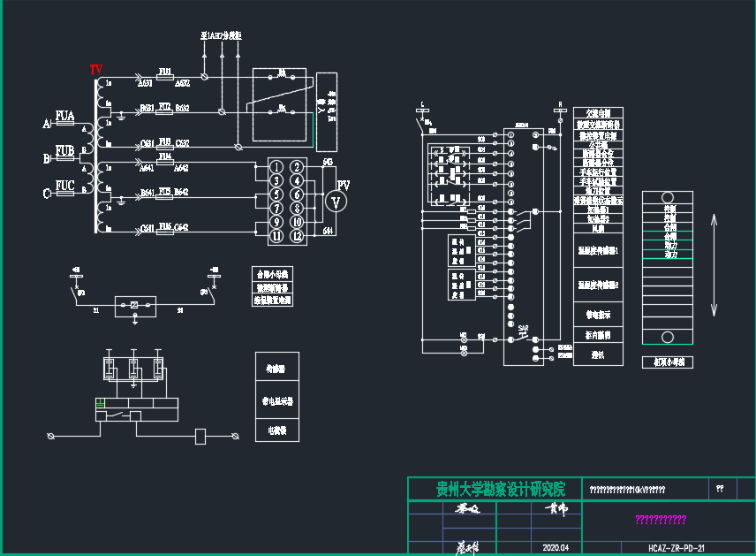756x556 pixels.
Task: Select the PV voltmeter circle symbol
Action: click(336, 202)
